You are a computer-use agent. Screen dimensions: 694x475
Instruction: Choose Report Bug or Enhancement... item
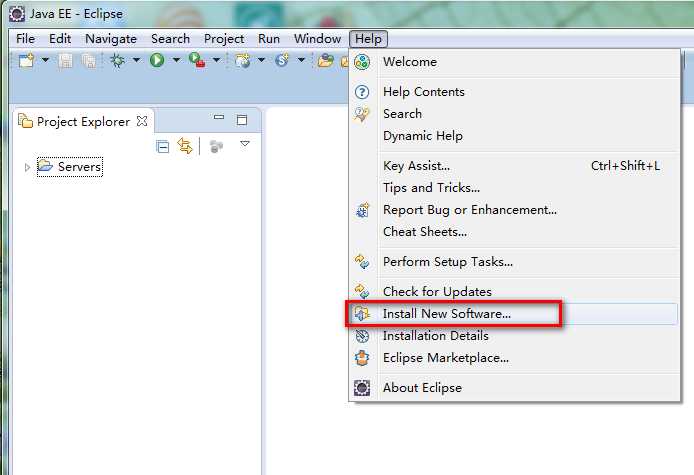tap(514, 210)
